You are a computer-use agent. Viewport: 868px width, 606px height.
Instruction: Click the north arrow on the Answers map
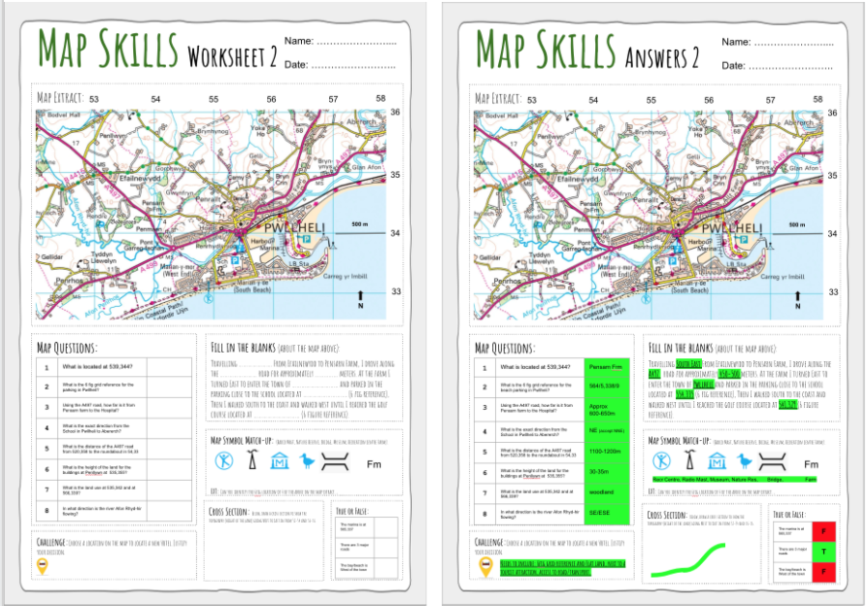click(x=798, y=300)
